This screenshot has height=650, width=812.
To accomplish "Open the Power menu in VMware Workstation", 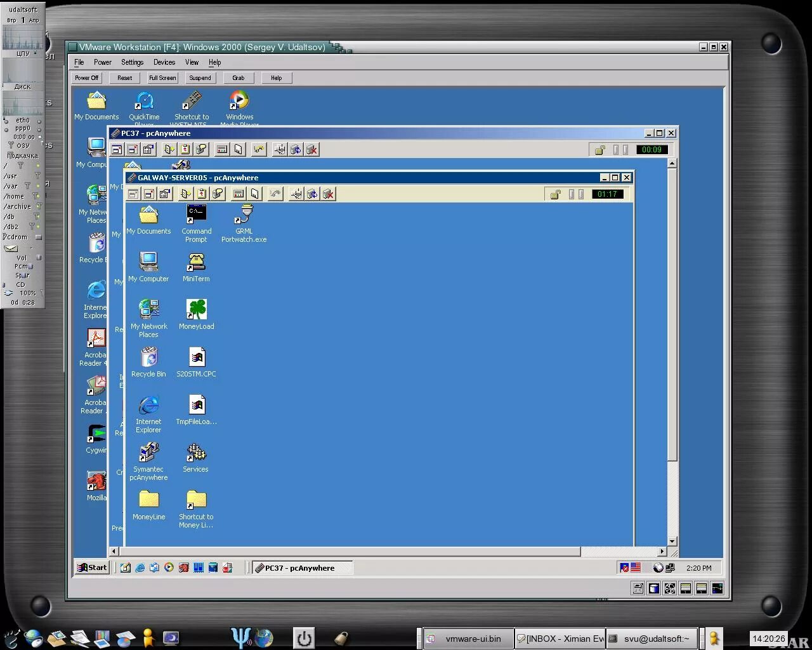I will (102, 62).
